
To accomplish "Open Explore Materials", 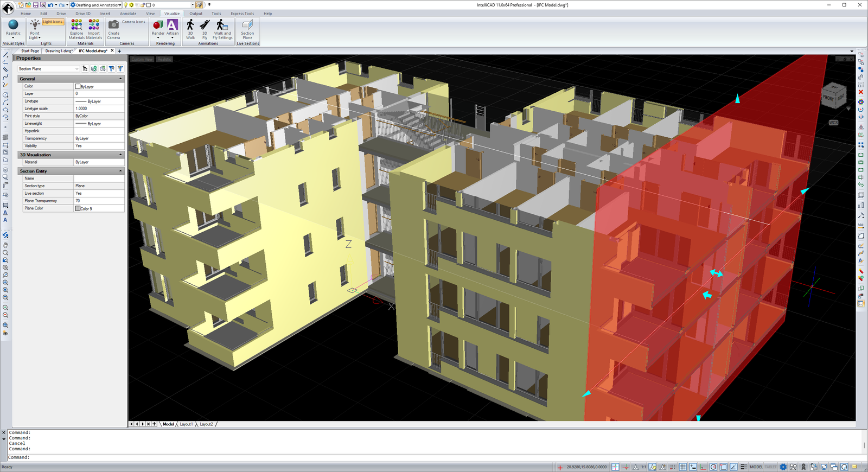I will [76, 29].
